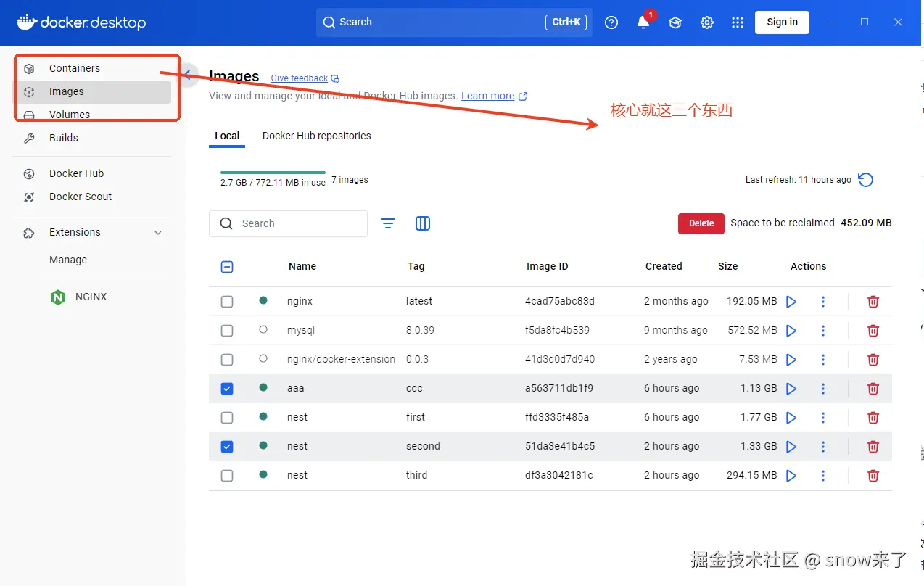Collapse the sidebar with the arrow button
924x586 pixels.
tap(188, 74)
